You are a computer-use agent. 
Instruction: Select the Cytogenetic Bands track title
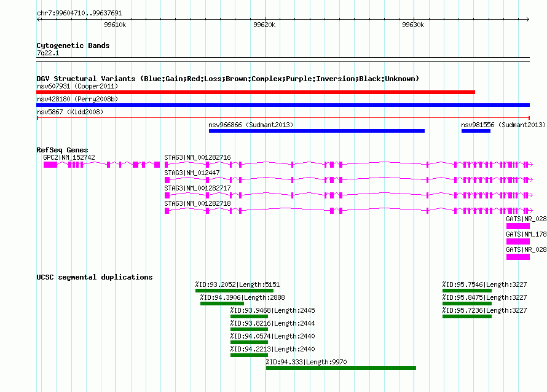pos(73,45)
